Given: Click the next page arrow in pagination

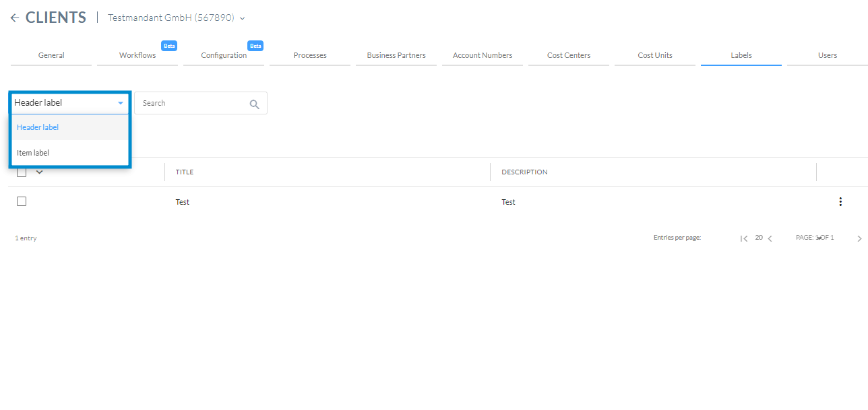Looking at the screenshot, I should point(859,238).
